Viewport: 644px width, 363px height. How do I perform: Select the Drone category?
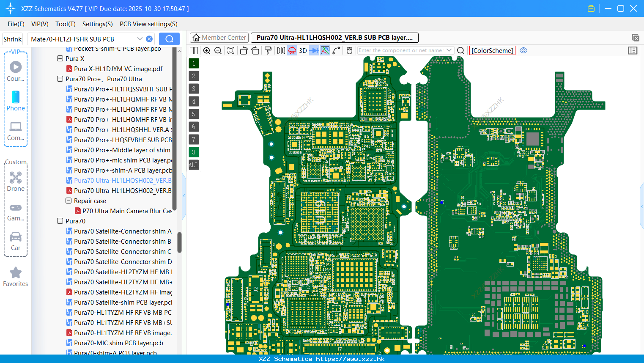[x=16, y=181]
